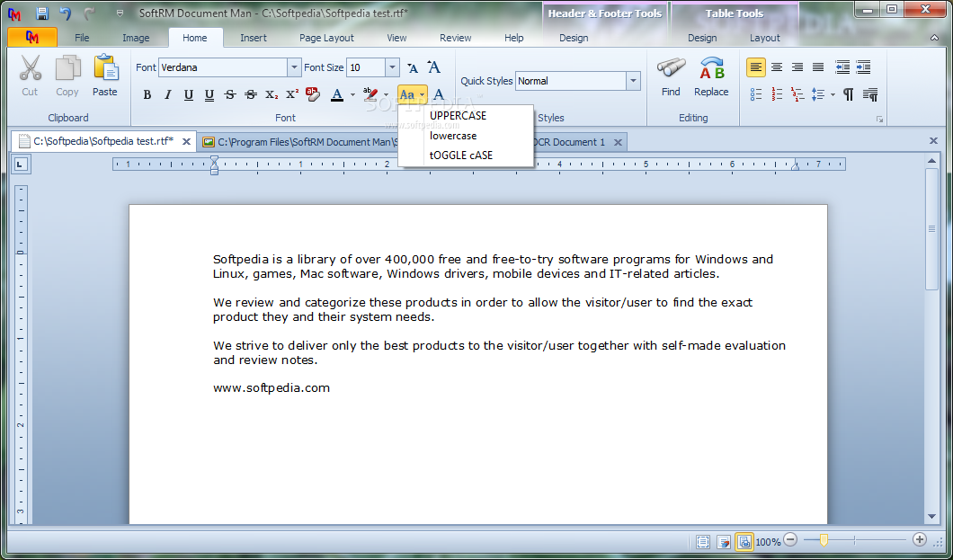Click the ruler tab-stop selector L box
Image resolution: width=953 pixels, height=560 pixels.
click(22, 164)
